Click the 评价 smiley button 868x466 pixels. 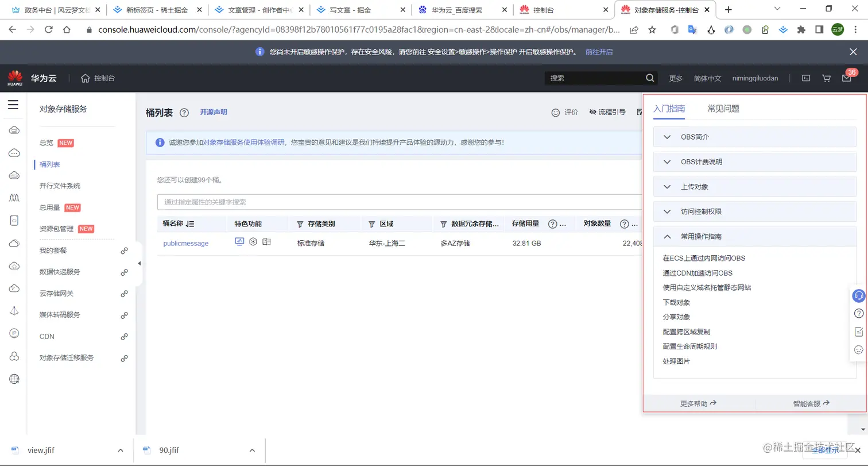tap(564, 113)
